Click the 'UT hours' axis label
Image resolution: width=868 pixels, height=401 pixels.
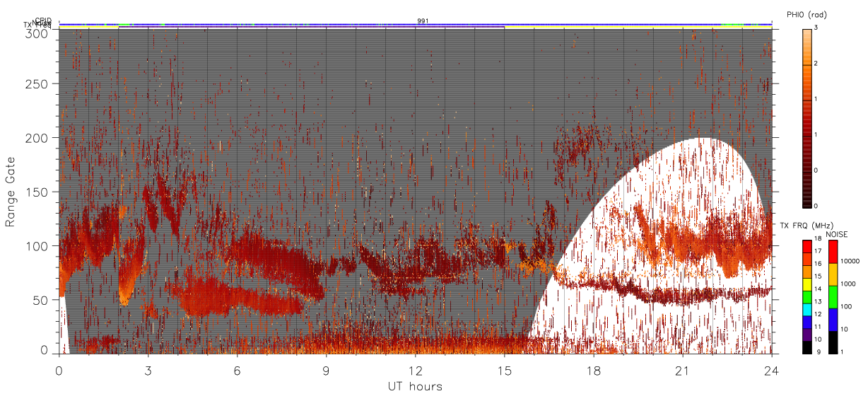415,386
